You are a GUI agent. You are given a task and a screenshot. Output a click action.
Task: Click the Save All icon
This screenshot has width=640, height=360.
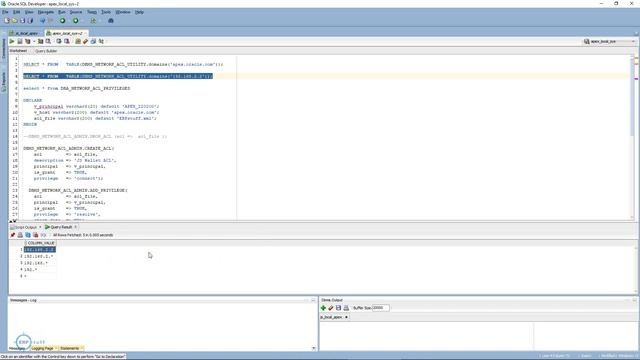pos(30,20)
